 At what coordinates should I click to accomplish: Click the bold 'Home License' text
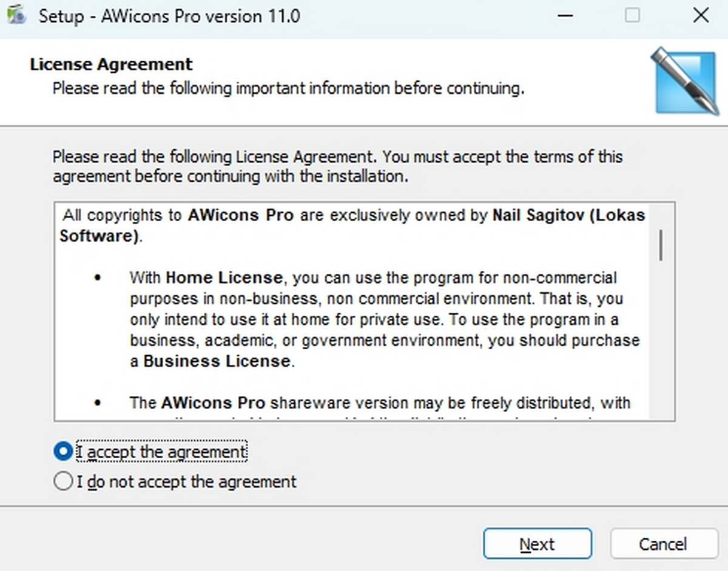point(224,278)
